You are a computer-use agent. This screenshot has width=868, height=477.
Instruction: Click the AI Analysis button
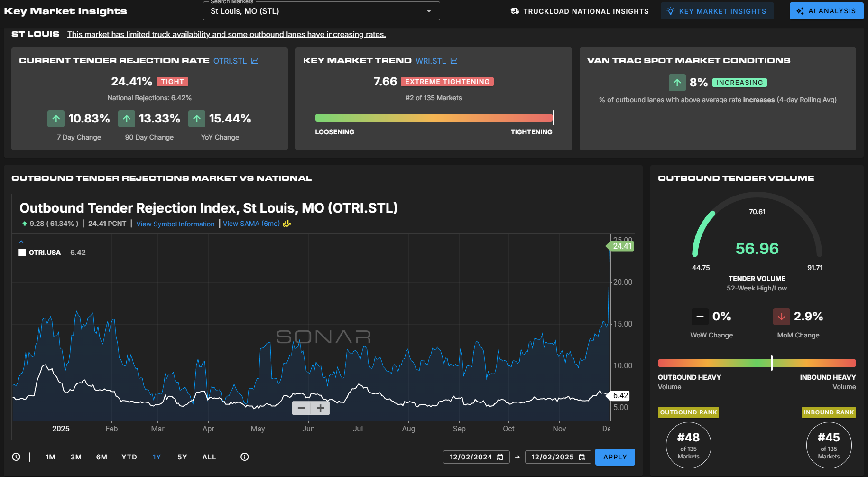click(826, 11)
